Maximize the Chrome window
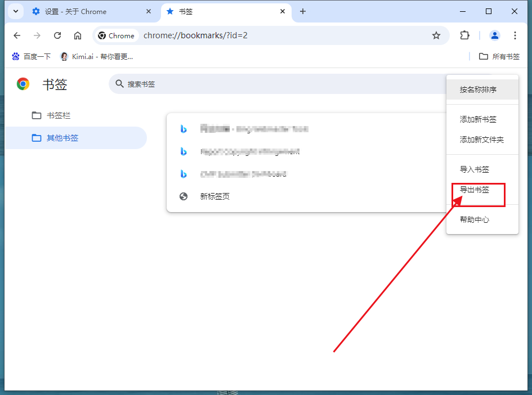The image size is (532, 395). (x=488, y=11)
